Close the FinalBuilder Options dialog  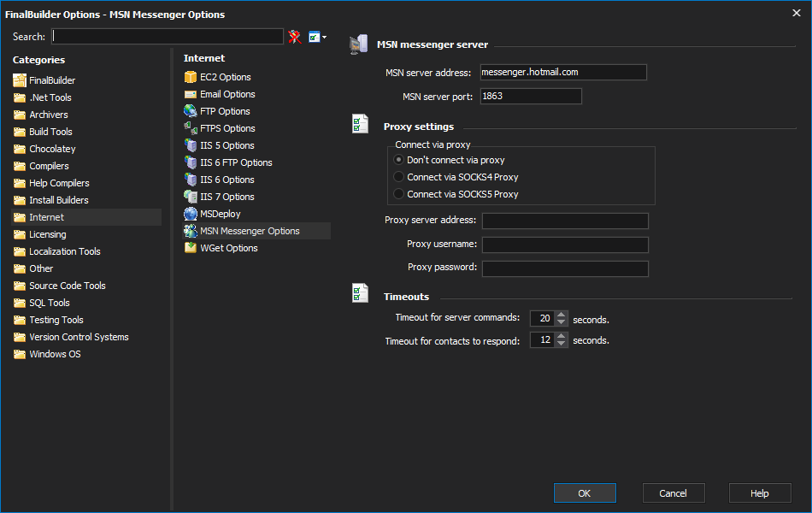coord(797,13)
